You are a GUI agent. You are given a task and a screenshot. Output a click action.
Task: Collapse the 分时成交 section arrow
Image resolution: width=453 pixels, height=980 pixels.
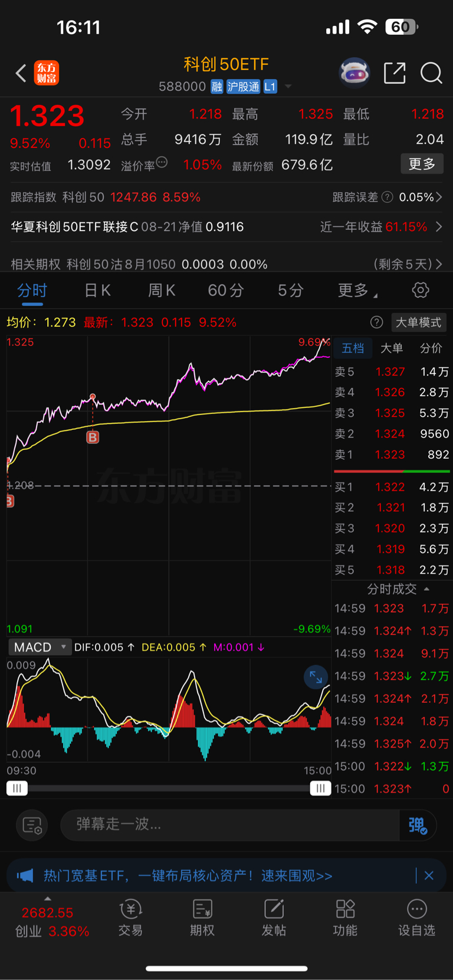point(426,589)
